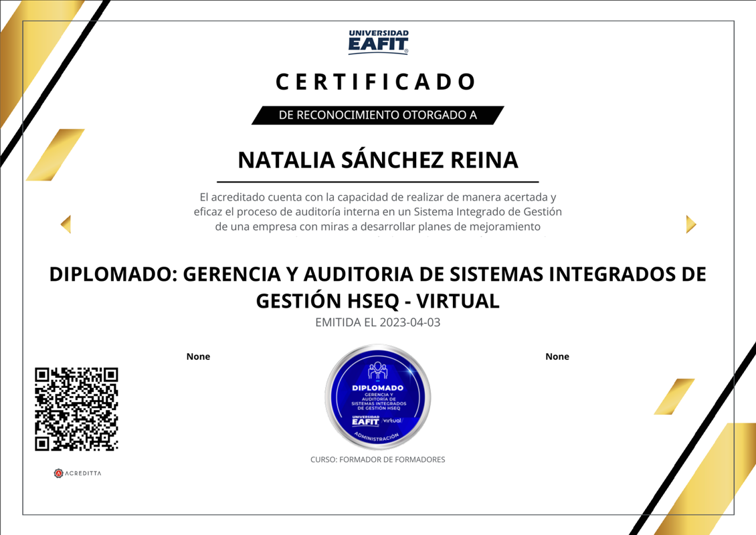This screenshot has width=756, height=535.
Task: Click the left gold arrow beside the description
Action: pos(66,224)
